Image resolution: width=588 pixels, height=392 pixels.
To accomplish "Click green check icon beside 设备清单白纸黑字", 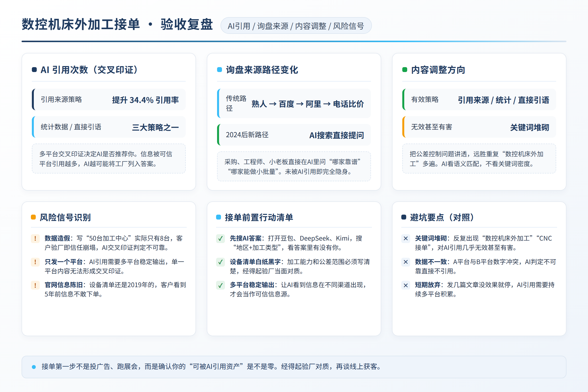I will pos(220,262).
